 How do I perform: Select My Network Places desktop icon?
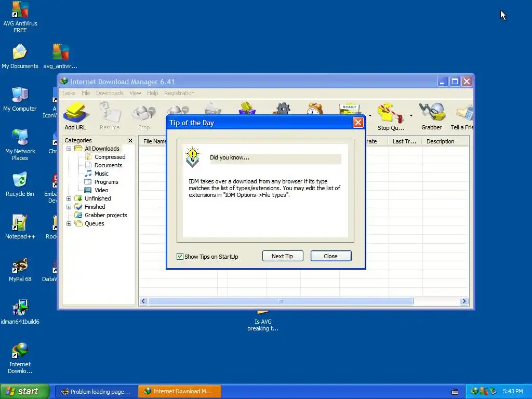tap(20, 145)
